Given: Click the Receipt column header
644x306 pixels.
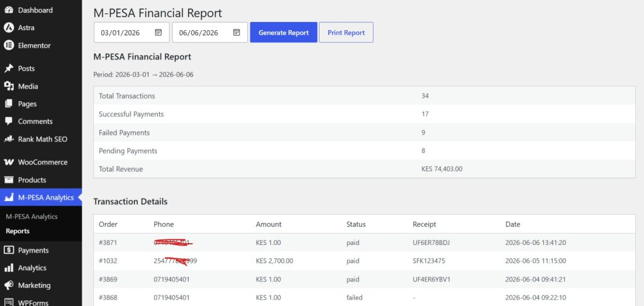Looking at the screenshot, I should point(425,224).
